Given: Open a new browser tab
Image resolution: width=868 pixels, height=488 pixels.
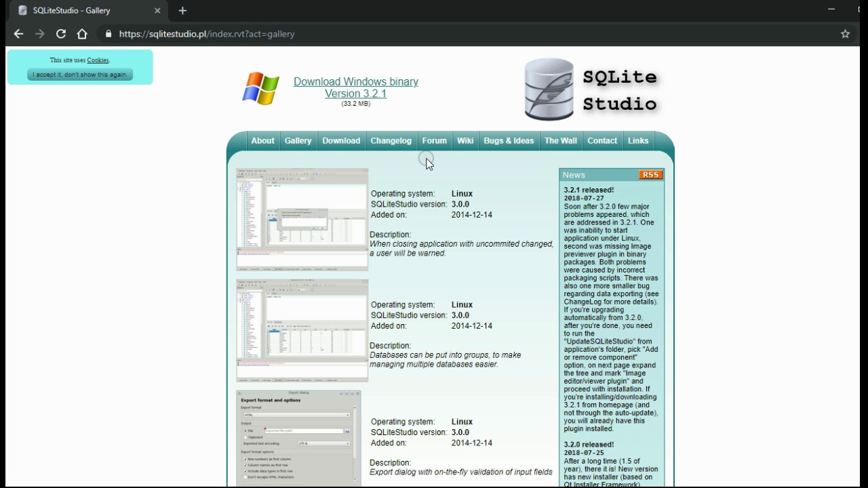Looking at the screenshot, I should click(182, 11).
